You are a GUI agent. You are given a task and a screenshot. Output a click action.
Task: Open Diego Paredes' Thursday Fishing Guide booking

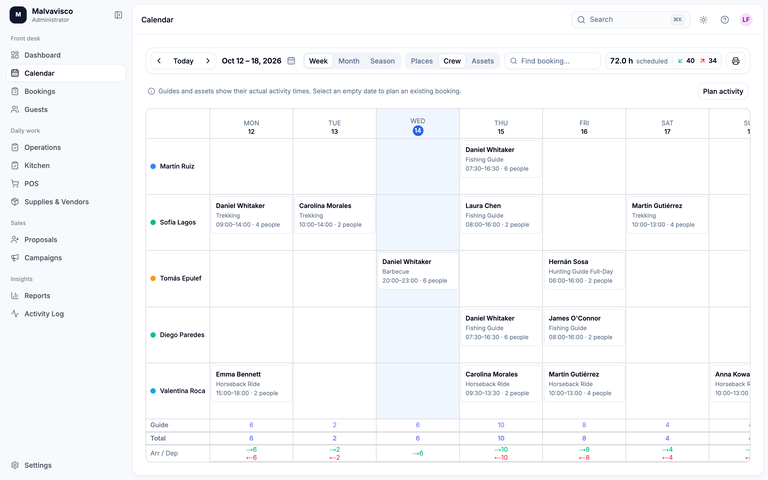coord(501,327)
